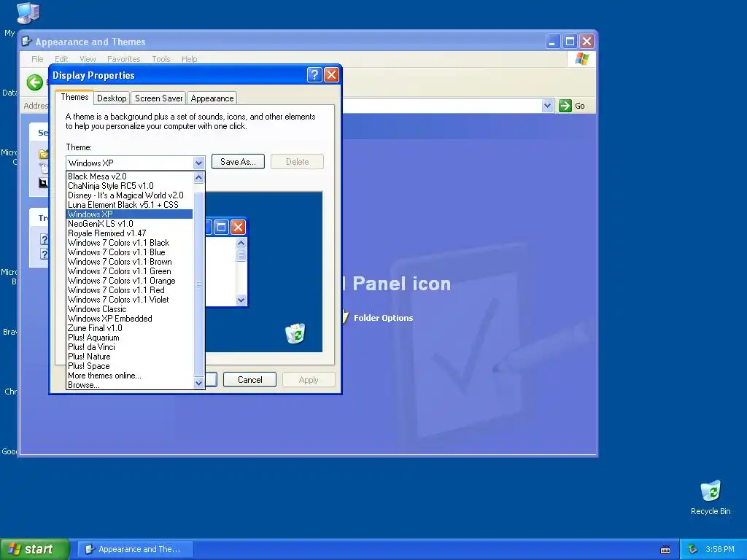The width and height of the screenshot is (747, 560).
Task: Switch to the Desktop tab
Action: point(112,98)
